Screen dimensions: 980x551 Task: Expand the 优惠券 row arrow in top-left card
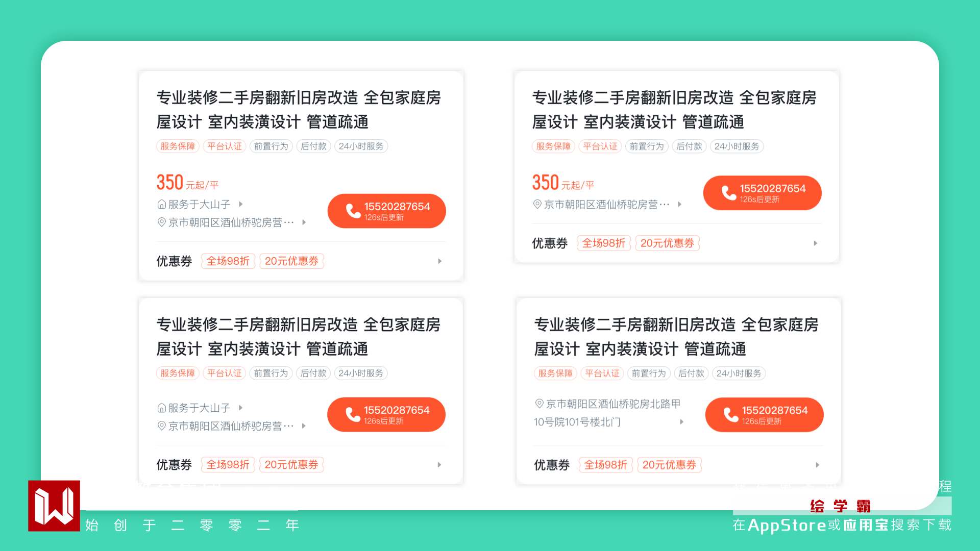point(440,261)
